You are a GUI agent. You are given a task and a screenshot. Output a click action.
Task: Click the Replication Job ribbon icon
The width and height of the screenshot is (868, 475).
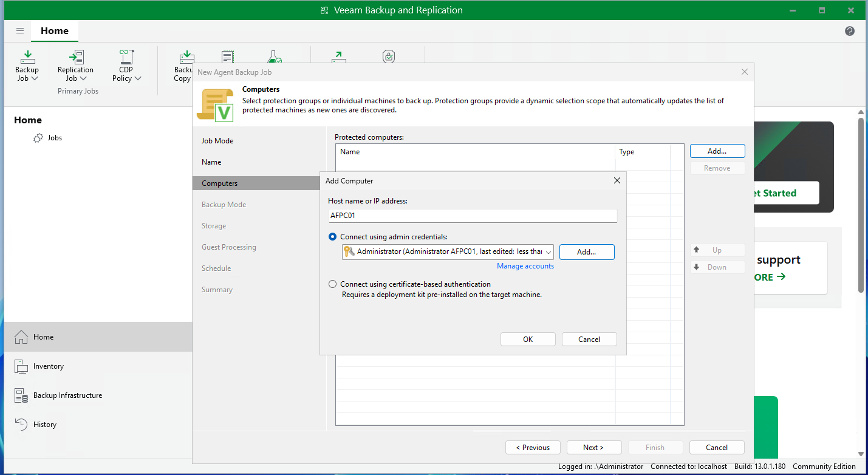76,58
